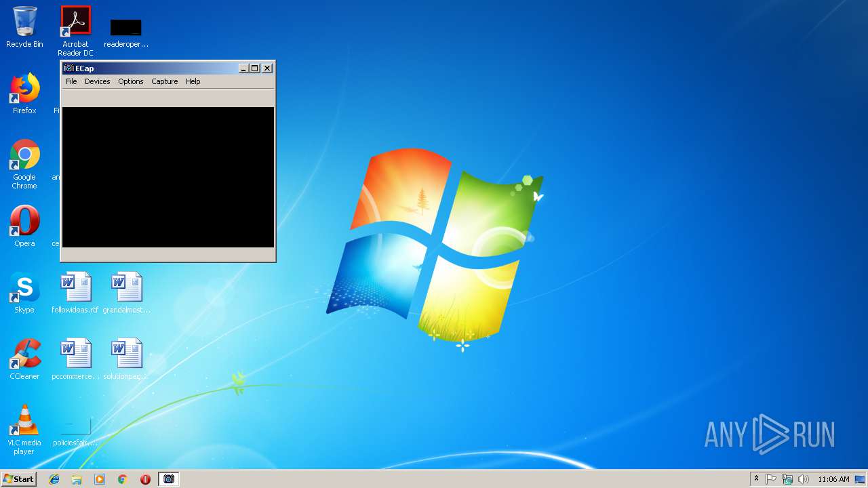
Task: Launch Chrome from the taskbar
Action: point(123,479)
